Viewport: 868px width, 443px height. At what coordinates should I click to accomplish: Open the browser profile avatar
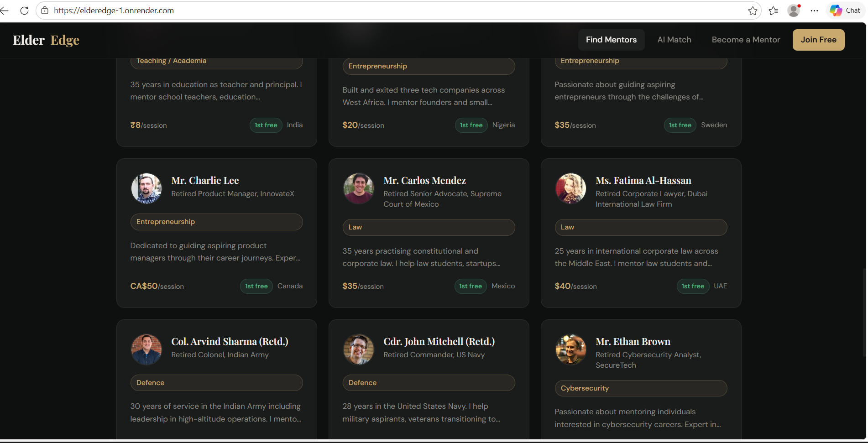794,10
